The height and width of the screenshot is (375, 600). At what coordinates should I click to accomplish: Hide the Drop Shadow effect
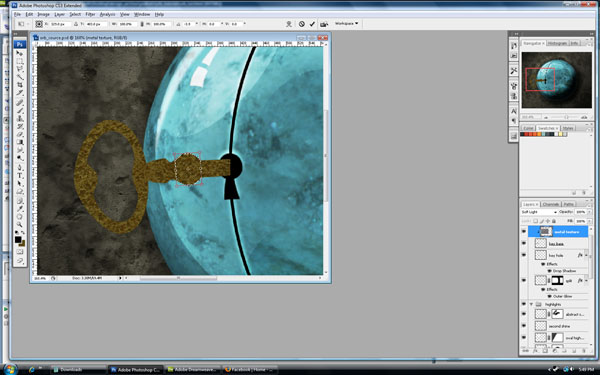549,271
